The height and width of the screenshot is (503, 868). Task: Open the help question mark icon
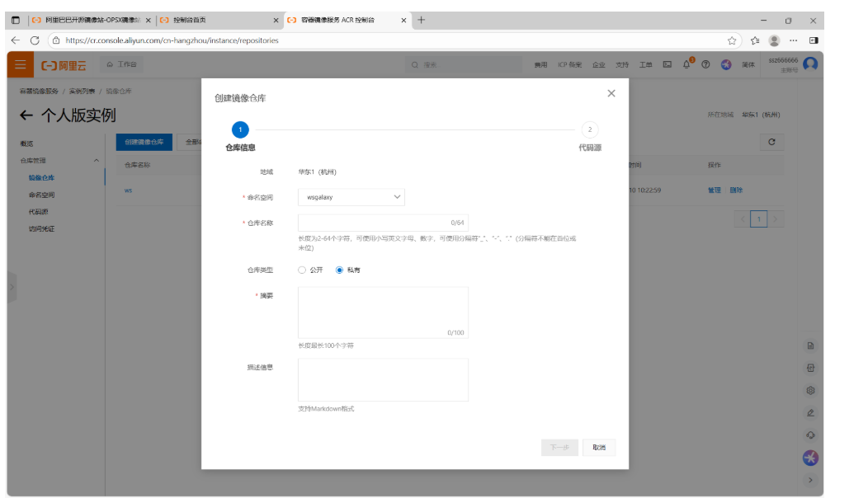(x=705, y=65)
